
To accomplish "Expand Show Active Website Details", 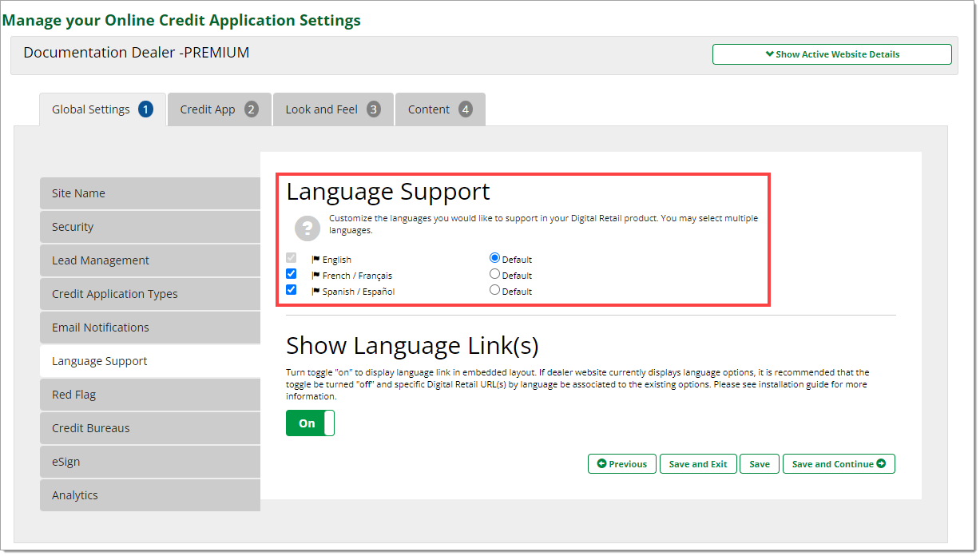I will coord(831,54).
